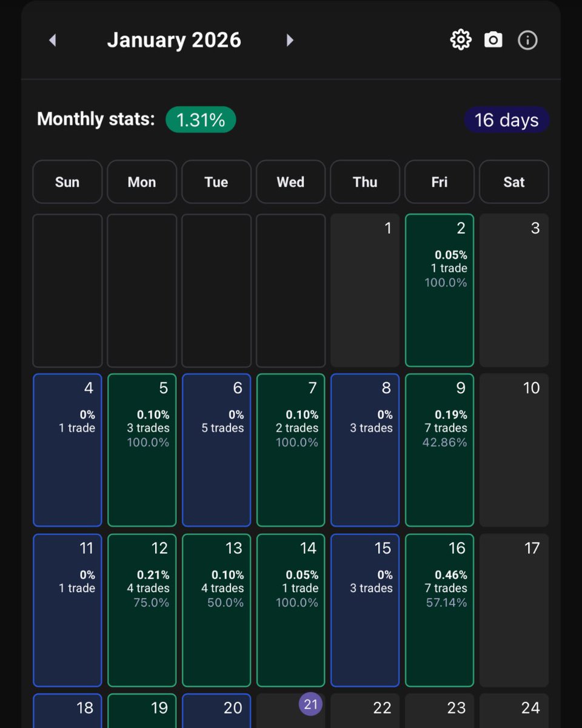The width and height of the screenshot is (582, 728).
Task: Open day 3 calendar cell
Action: point(514,290)
